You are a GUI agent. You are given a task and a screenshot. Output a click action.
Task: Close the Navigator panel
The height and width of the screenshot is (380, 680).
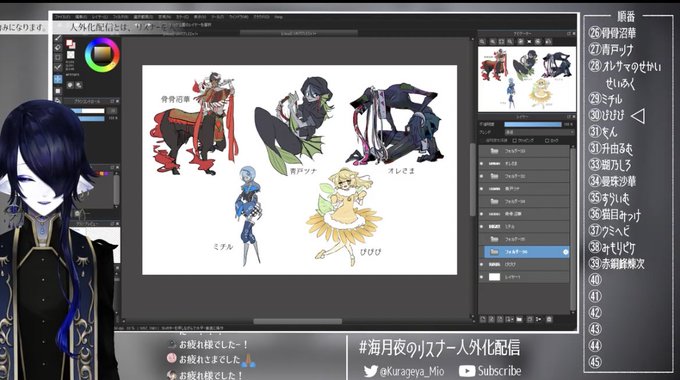[x=574, y=33]
